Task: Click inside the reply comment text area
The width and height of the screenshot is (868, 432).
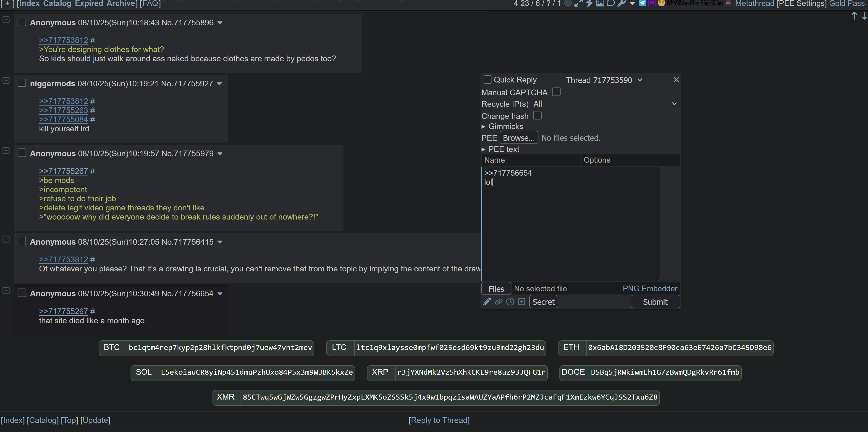Action: [570, 224]
